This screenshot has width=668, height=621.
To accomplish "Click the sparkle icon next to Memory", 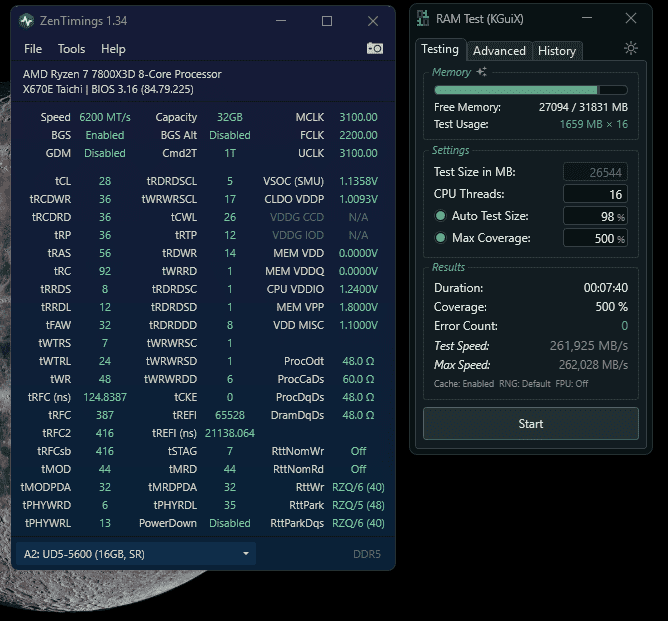I will coord(481,72).
